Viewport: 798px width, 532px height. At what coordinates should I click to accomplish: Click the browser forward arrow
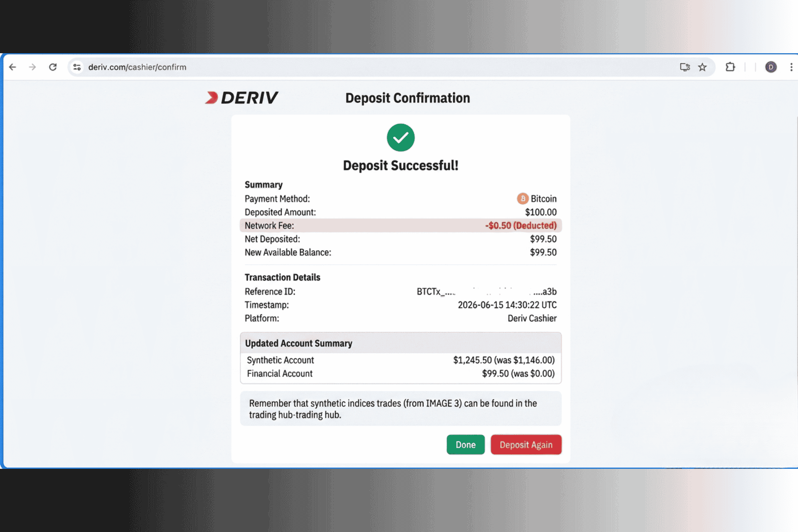(x=32, y=67)
